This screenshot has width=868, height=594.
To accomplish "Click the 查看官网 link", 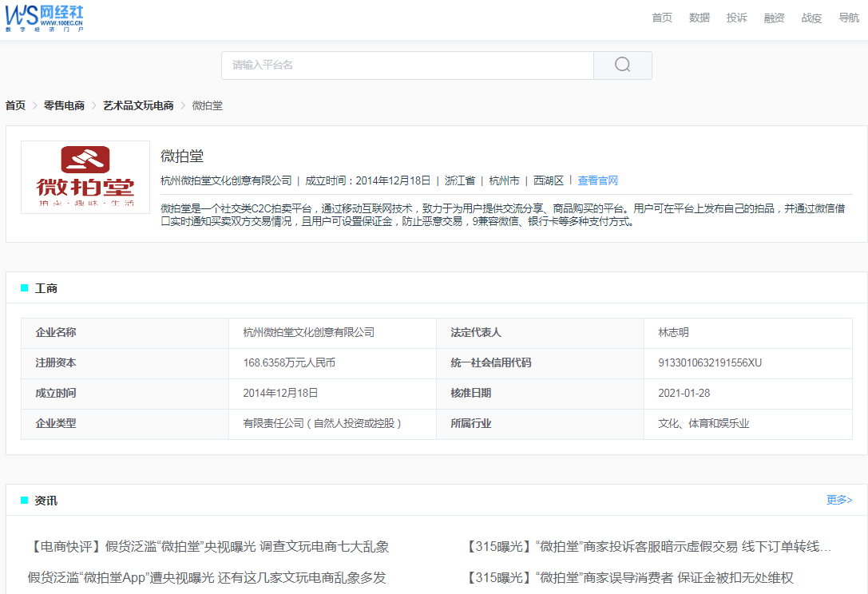I will tap(598, 180).
